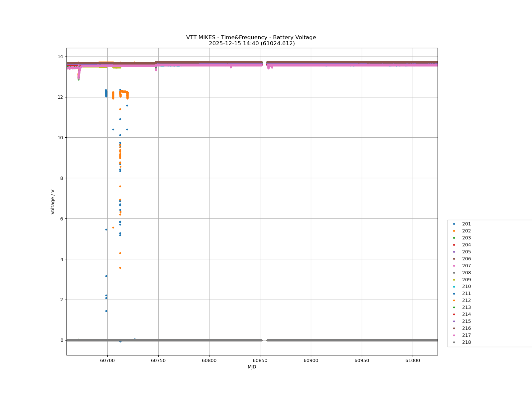Click the 14 tick label on y-axis
The height and width of the screenshot is (399, 532).
pyautogui.click(x=61, y=57)
